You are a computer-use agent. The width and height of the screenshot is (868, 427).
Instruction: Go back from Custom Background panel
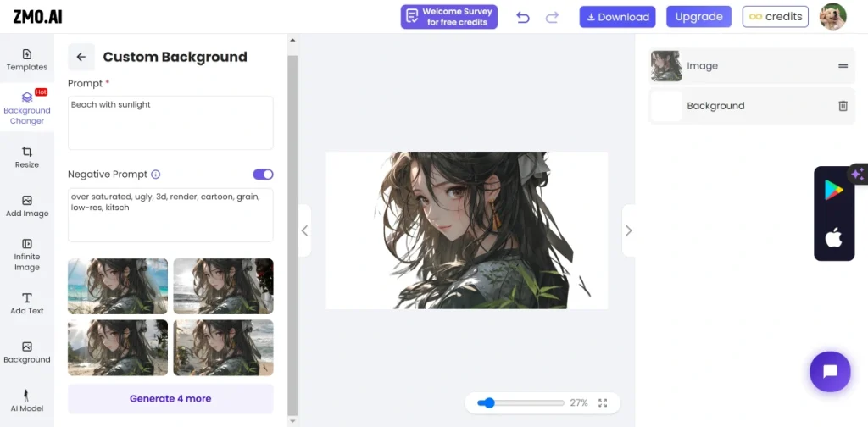pyautogui.click(x=81, y=57)
